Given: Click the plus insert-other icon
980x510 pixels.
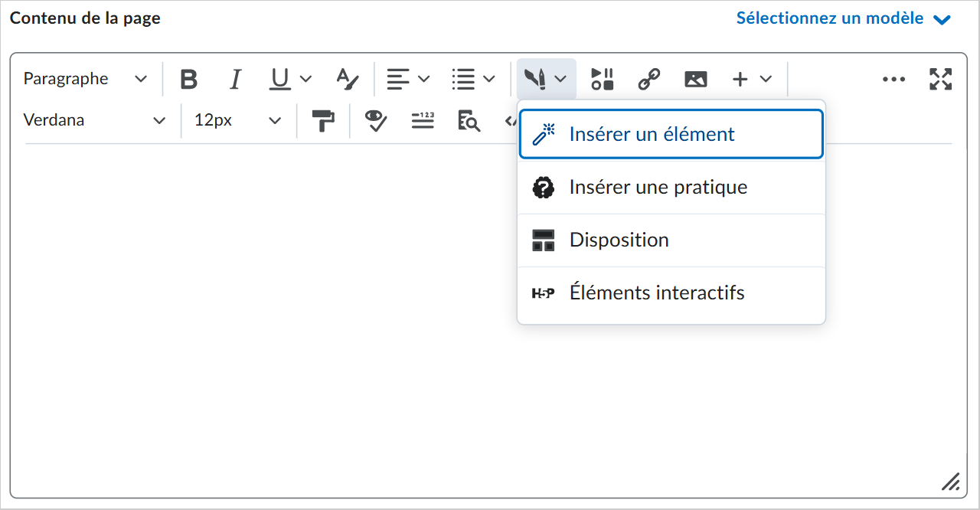Looking at the screenshot, I should point(740,79).
